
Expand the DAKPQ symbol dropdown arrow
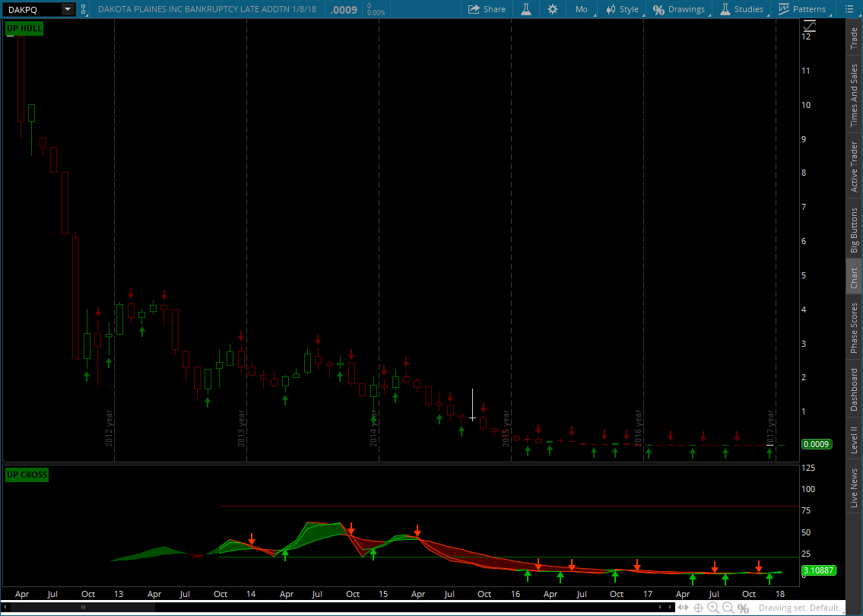tap(68, 9)
